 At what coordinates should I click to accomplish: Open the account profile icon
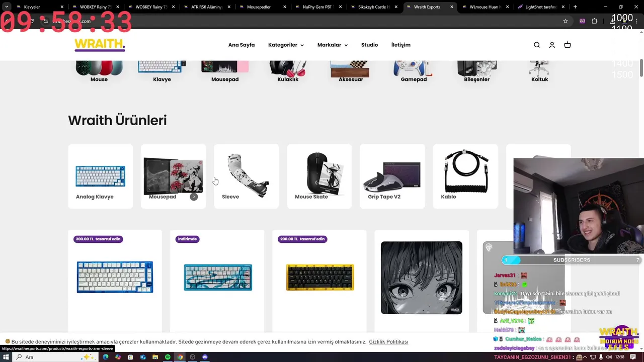click(552, 45)
